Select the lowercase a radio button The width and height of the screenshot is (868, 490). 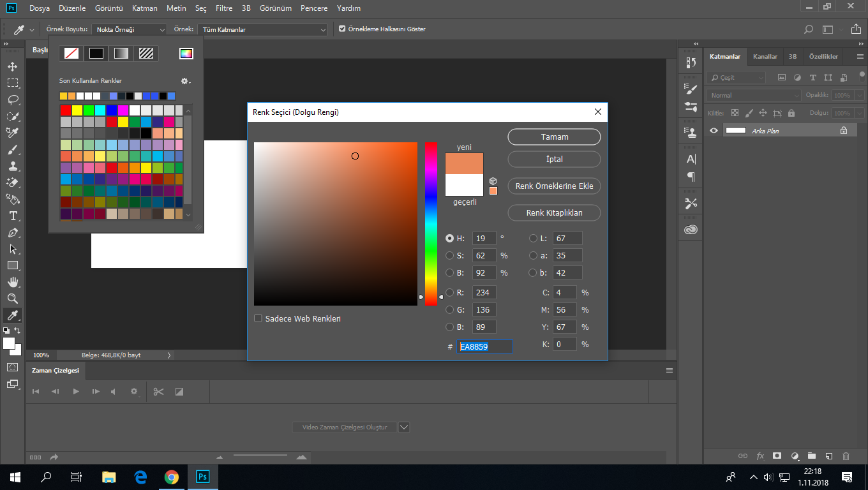[533, 256]
